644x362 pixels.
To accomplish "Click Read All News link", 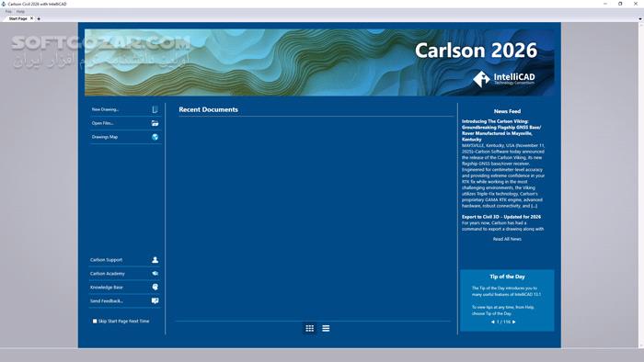I will tap(507, 239).
